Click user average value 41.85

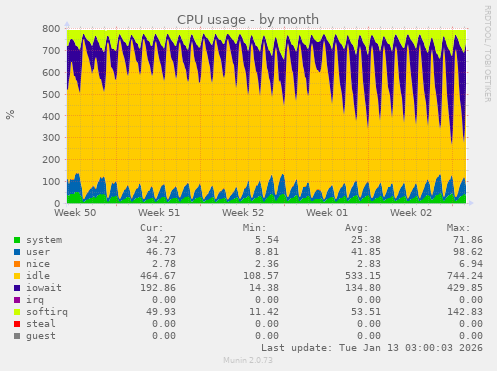click(366, 252)
